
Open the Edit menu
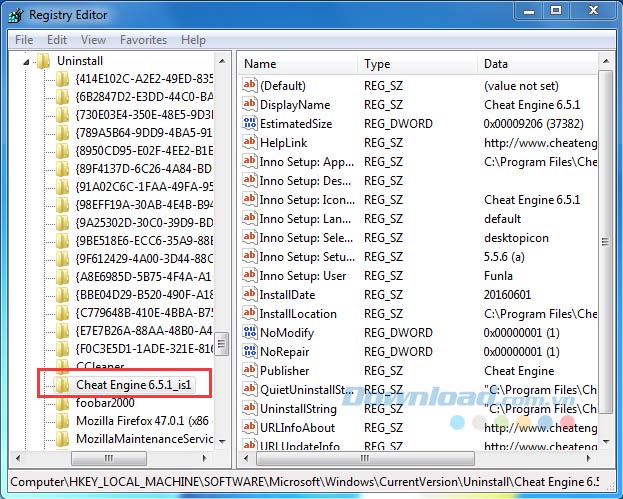pos(57,40)
